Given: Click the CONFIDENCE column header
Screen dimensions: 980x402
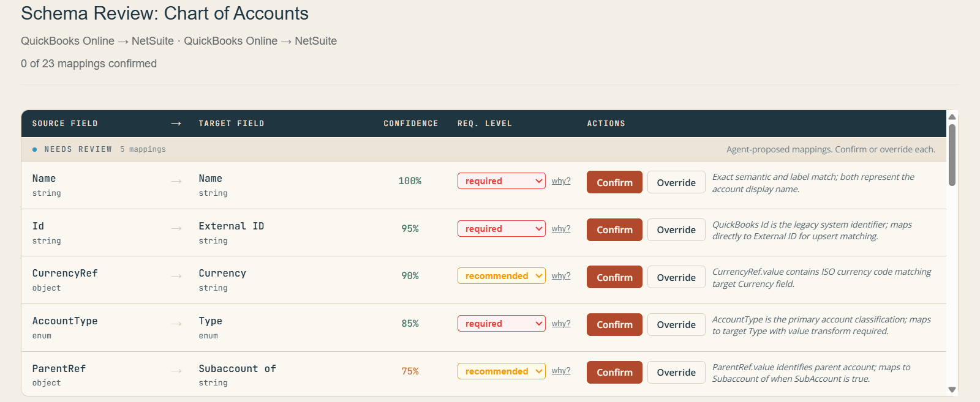Looking at the screenshot, I should (x=411, y=124).
